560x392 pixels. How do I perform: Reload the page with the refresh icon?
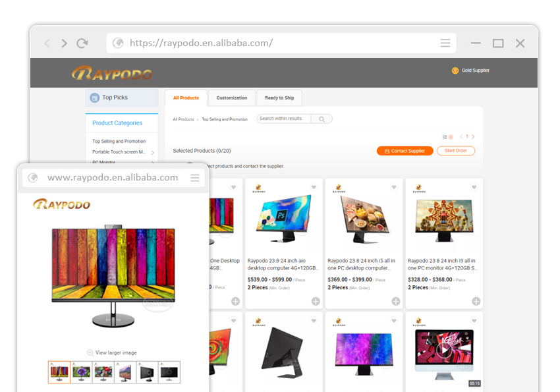(x=82, y=43)
